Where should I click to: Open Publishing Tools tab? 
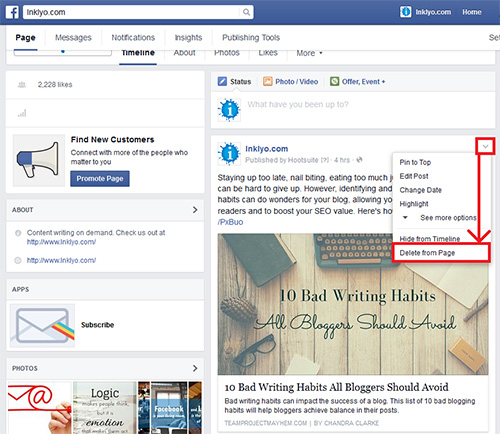coord(251,38)
